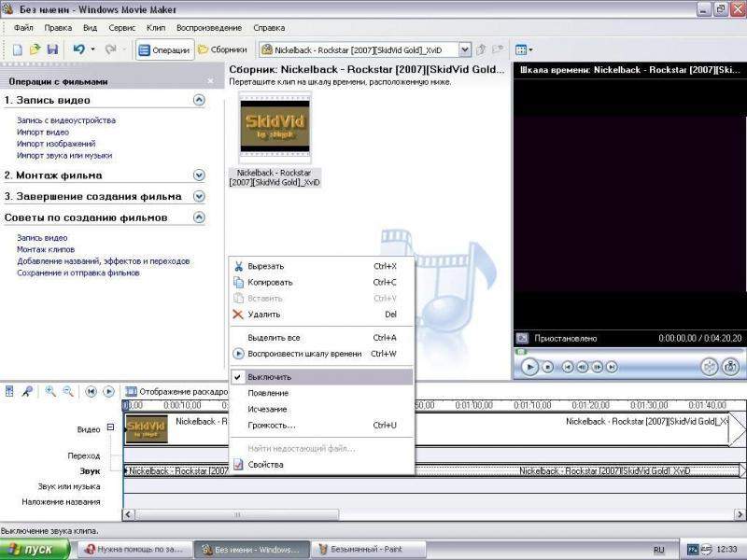Select Громкость... from the context menu

271,426
